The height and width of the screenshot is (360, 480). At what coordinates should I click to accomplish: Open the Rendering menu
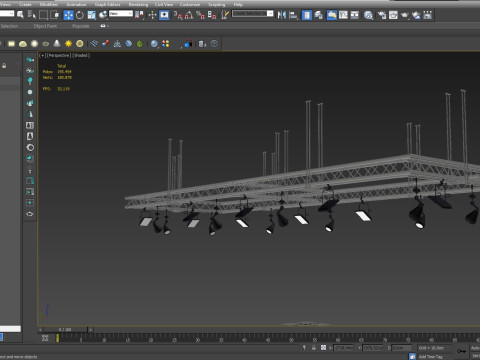(138, 4)
